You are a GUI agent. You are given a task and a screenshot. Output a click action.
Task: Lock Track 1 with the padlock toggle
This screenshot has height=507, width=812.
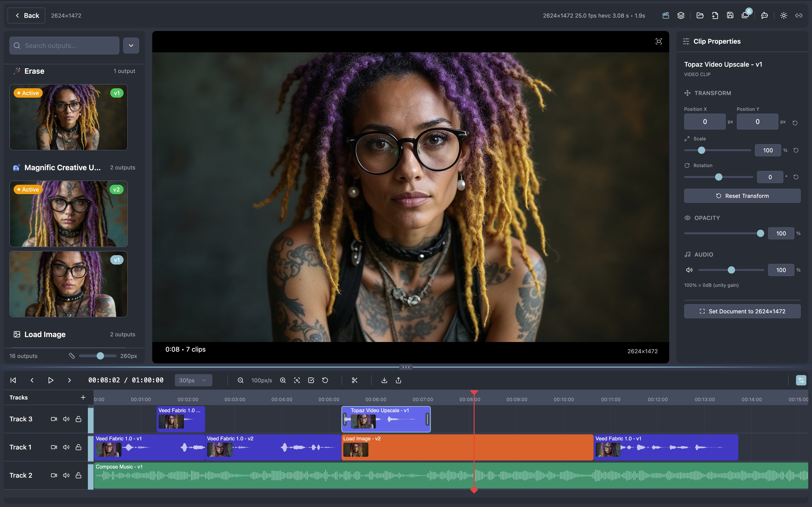[78, 447]
